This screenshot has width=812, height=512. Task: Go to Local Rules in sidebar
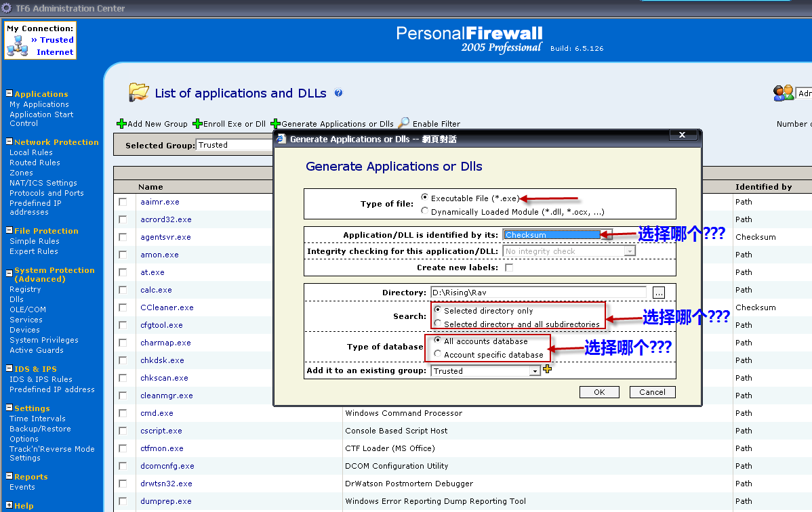coord(31,152)
